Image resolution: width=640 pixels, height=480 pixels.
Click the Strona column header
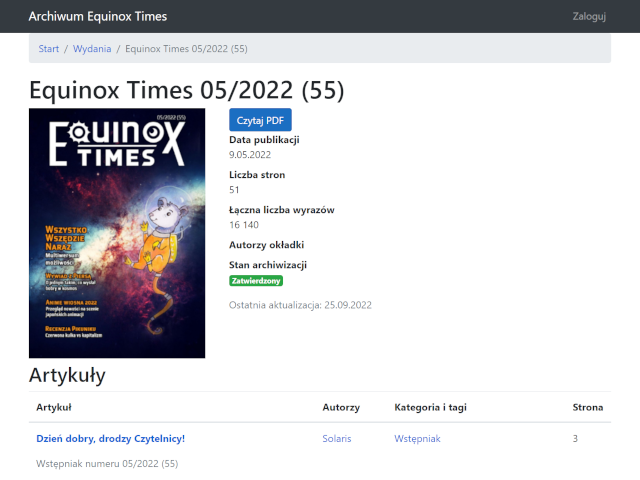(x=588, y=407)
